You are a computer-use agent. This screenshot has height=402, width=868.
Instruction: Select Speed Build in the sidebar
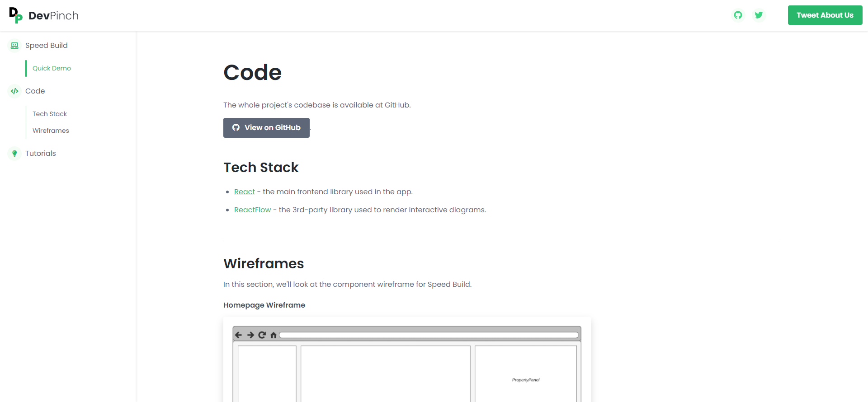(x=47, y=45)
